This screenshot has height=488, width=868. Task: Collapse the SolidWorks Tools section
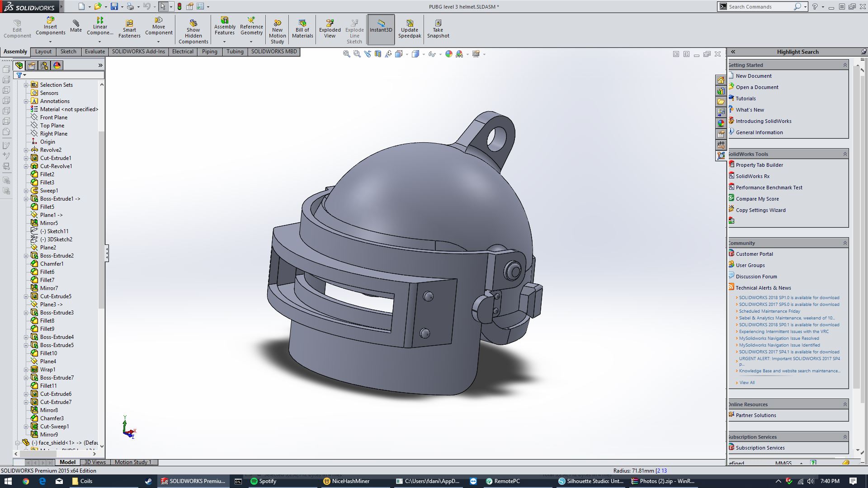[x=844, y=154]
